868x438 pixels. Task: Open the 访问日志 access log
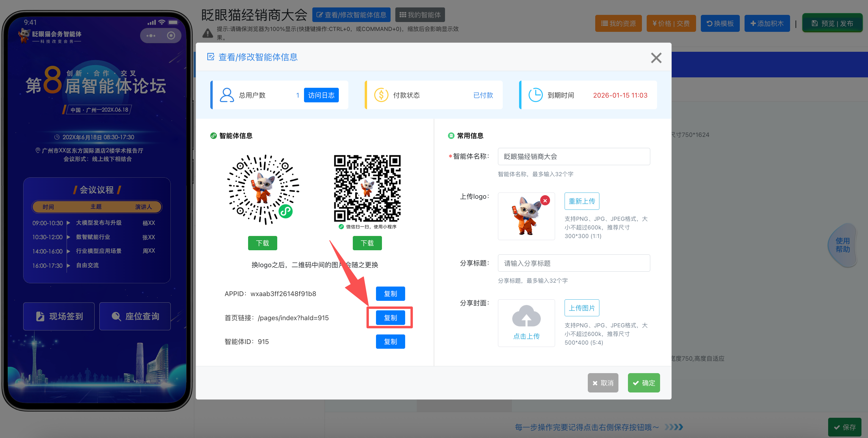point(321,95)
